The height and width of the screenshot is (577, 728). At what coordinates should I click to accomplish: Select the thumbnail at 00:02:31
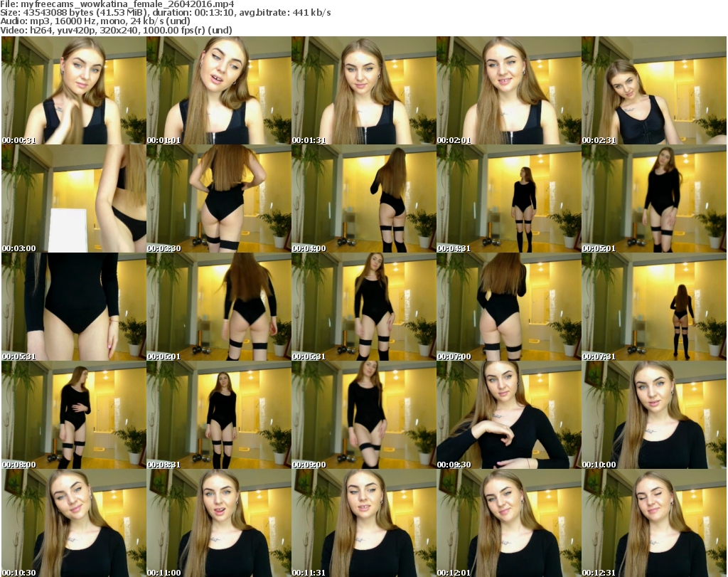click(x=654, y=90)
